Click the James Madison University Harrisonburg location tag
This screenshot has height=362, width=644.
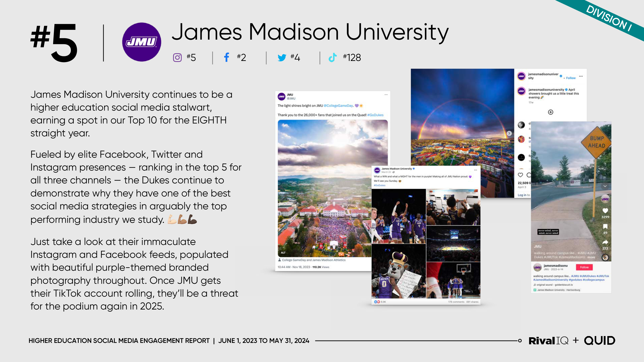[557, 290]
